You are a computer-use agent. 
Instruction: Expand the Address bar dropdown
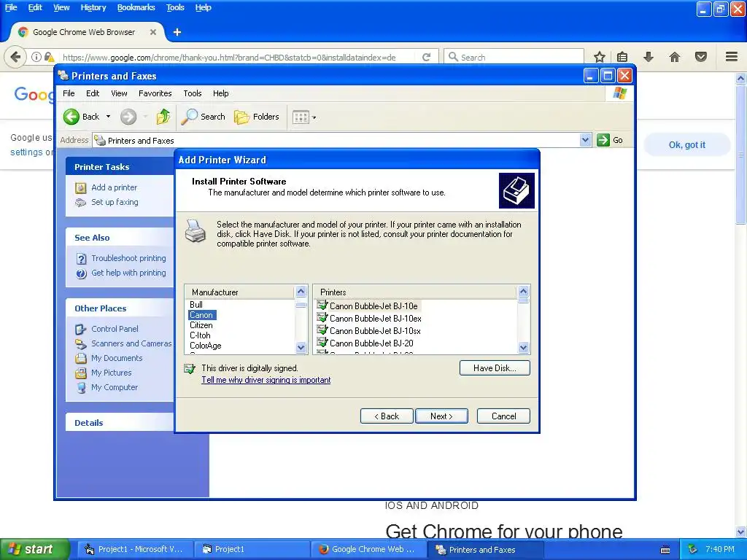click(x=585, y=140)
